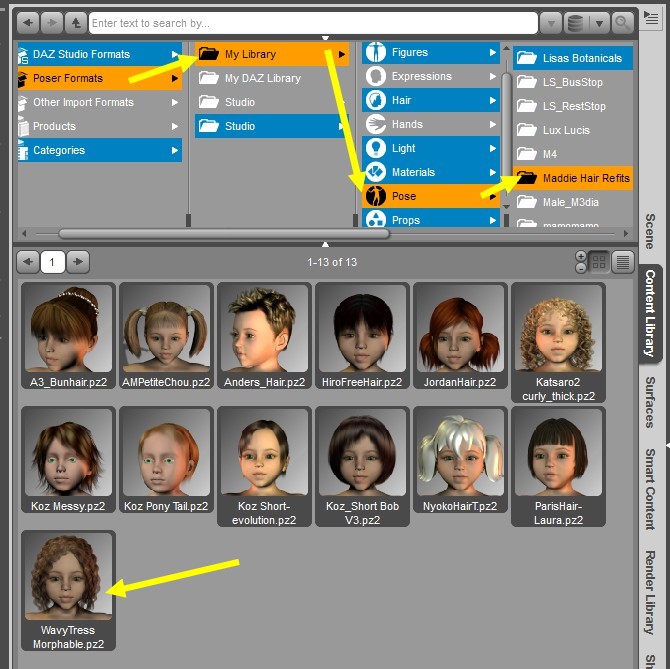The image size is (670, 669).
Task: Go back with the top navigation arrow
Action: pos(28,23)
